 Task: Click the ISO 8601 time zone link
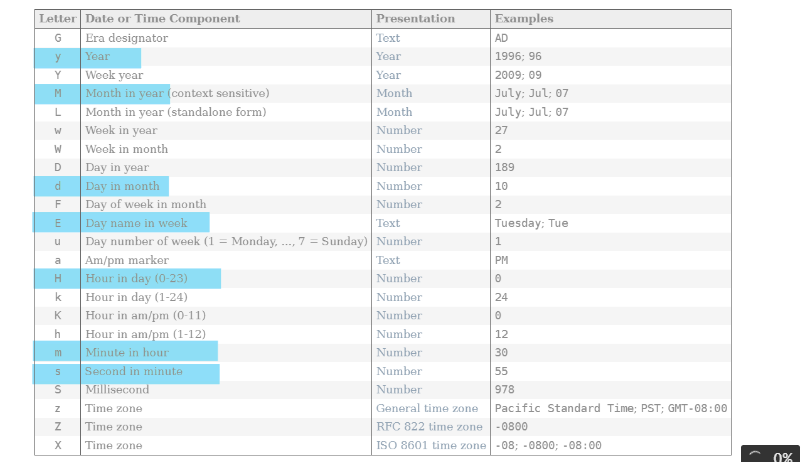431,445
